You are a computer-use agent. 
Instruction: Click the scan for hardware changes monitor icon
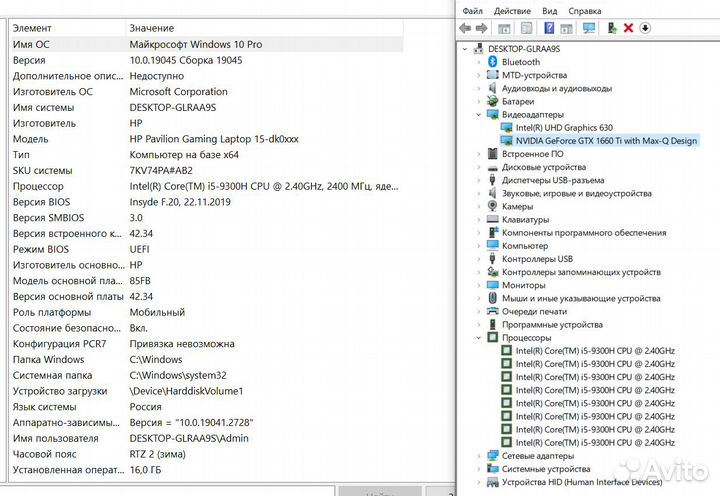tap(589, 28)
